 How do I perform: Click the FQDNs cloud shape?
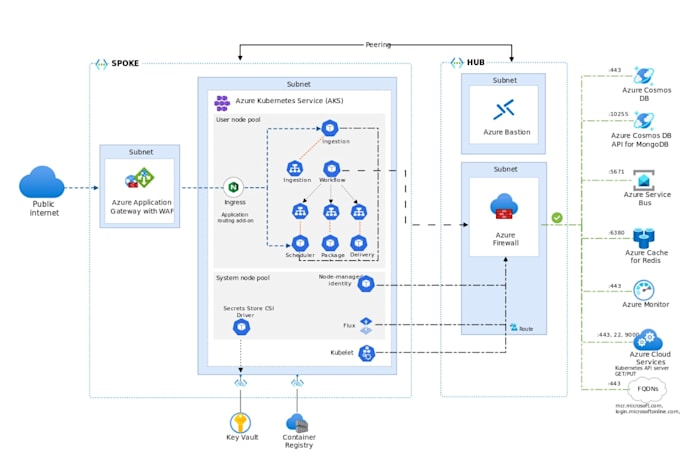[x=648, y=389]
